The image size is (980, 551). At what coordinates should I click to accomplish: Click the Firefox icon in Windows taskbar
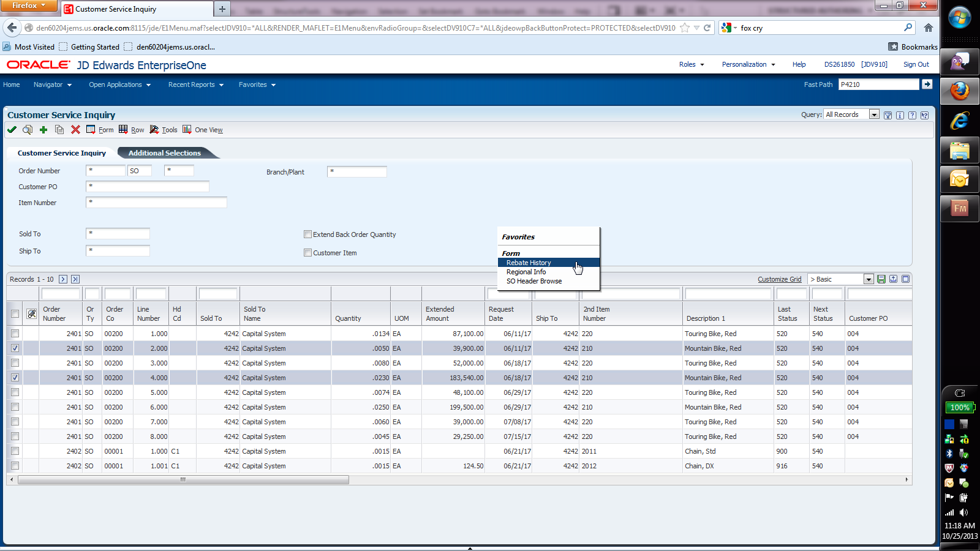click(960, 92)
